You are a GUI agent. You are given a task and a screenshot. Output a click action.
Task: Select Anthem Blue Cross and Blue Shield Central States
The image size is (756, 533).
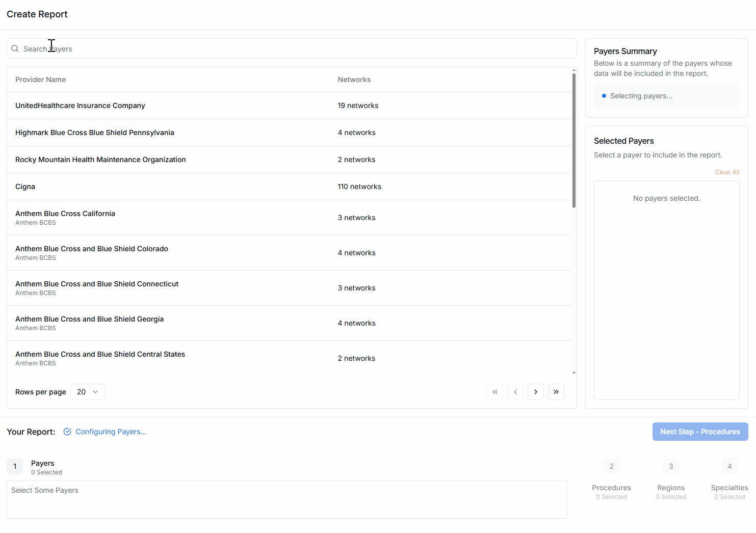[x=289, y=358]
